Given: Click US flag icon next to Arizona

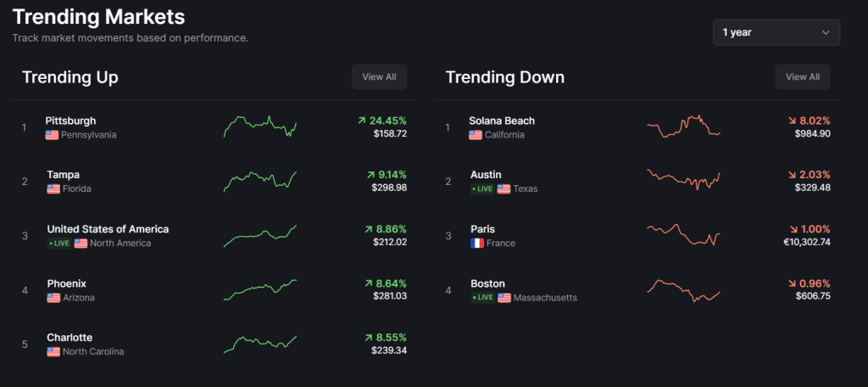Looking at the screenshot, I should click(53, 298).
